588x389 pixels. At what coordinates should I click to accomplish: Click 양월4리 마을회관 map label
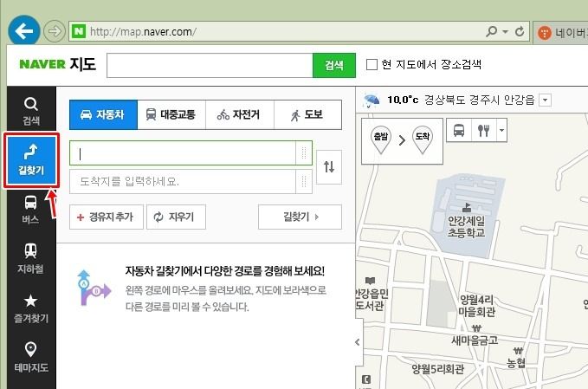point(476,306)
